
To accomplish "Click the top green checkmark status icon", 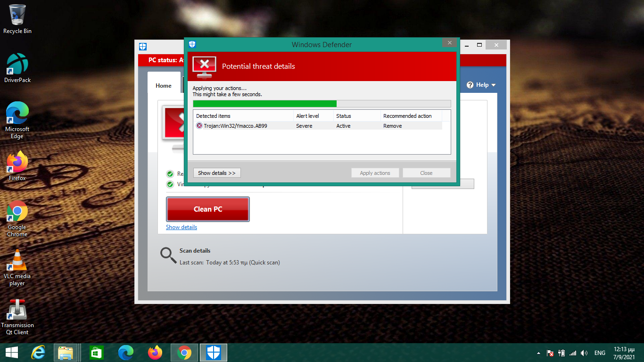I will tap(170, 174).
